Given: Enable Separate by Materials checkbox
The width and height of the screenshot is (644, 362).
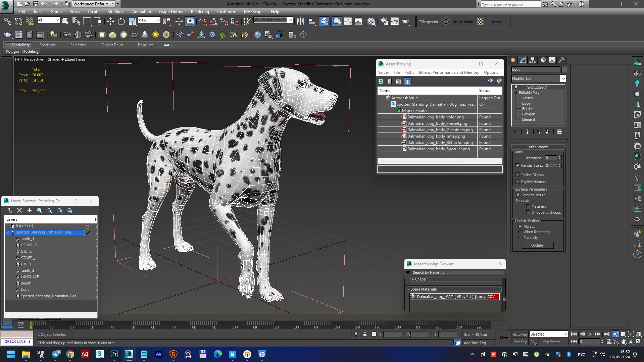Looking at the screenshot, I should coord(528,206).
